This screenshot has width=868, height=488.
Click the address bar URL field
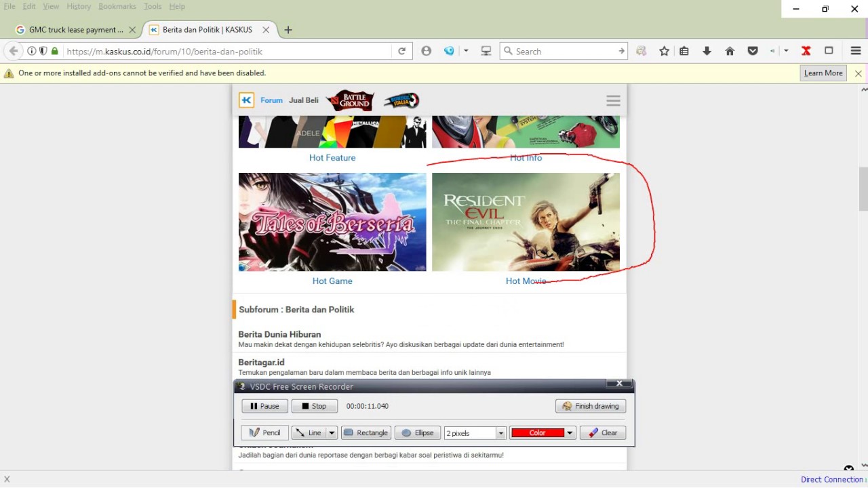pos(227,51)
